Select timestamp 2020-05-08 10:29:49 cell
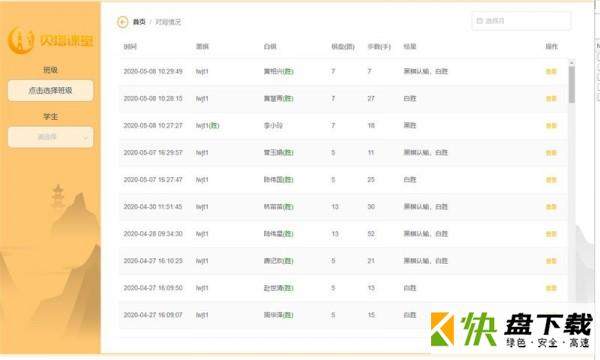 (x=153, y=72)
